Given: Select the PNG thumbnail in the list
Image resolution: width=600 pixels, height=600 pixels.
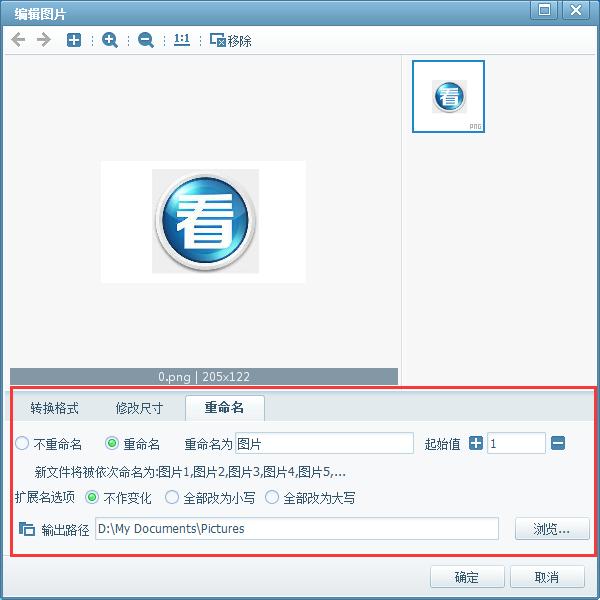Looking at the screenshot, I should click(448, 96).
